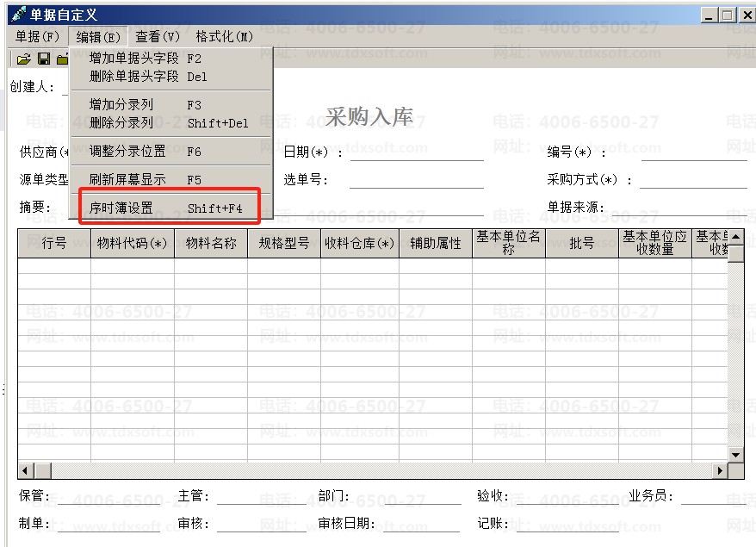
Task: Select the 辅助属性 column header
Action: click(436, 243)
